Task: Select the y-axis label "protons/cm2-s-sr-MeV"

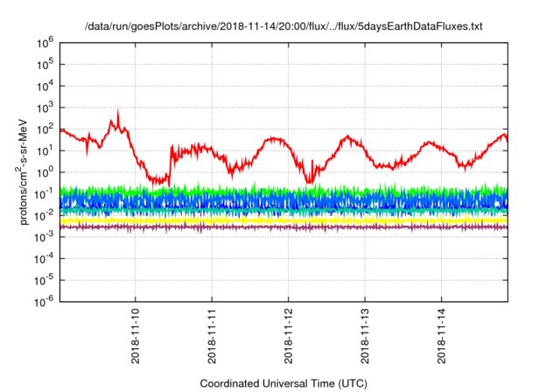Action: (x=24, y=172)
